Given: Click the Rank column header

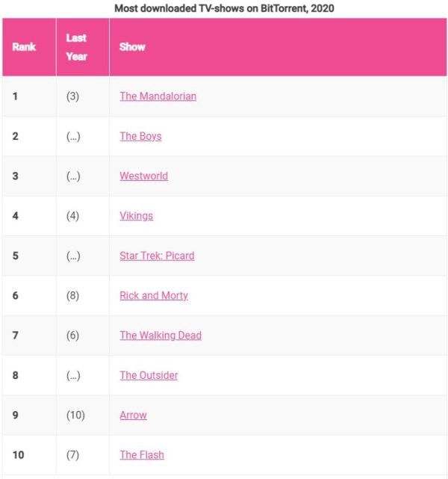Looking at the screenshot, I should tap(24, 47).
